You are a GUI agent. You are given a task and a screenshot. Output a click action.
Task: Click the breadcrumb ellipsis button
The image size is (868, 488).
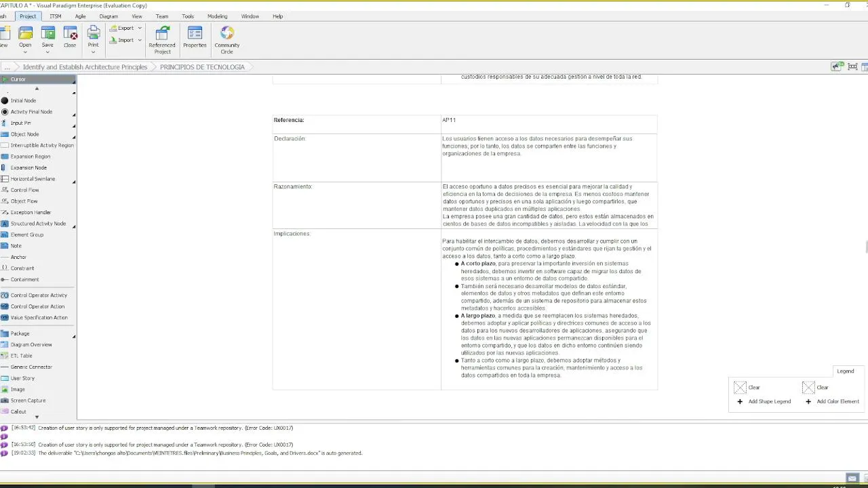(x=8, y=67)
